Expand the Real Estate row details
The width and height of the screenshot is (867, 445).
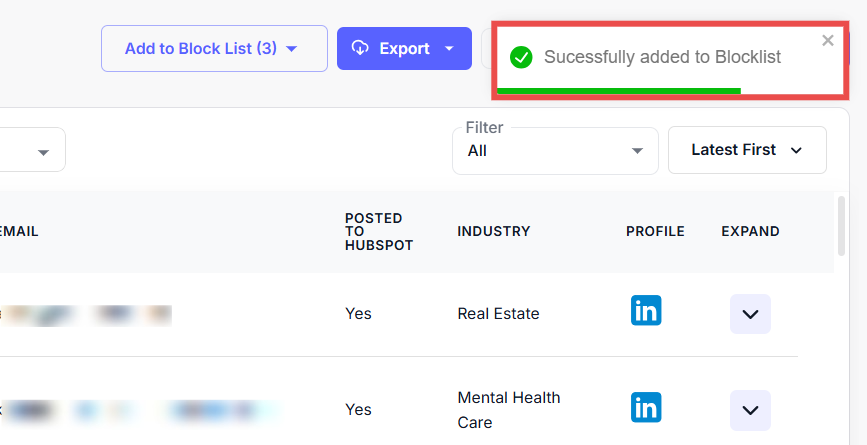(x=750, y=314)
